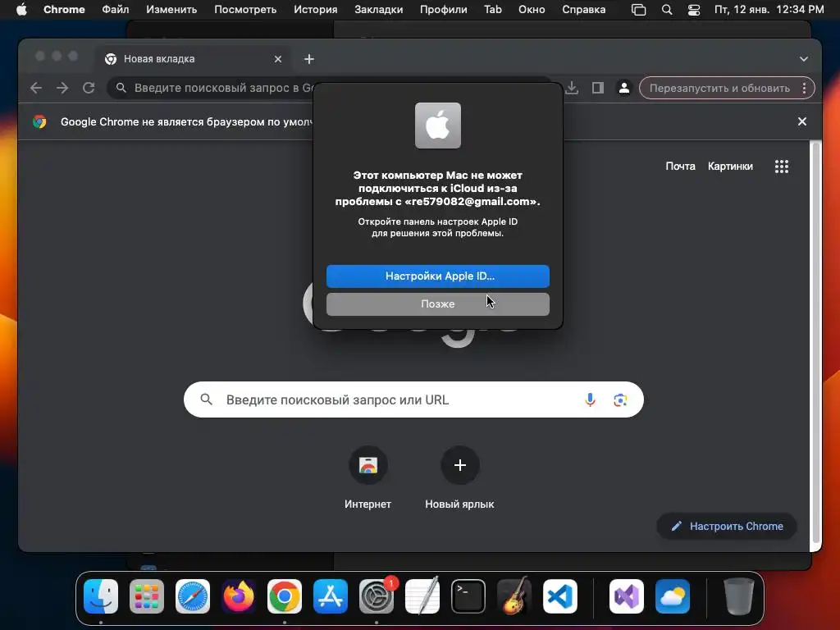840x630 pixels.
Task: Open System Settings with the notification badge
Action: (377, 596)
